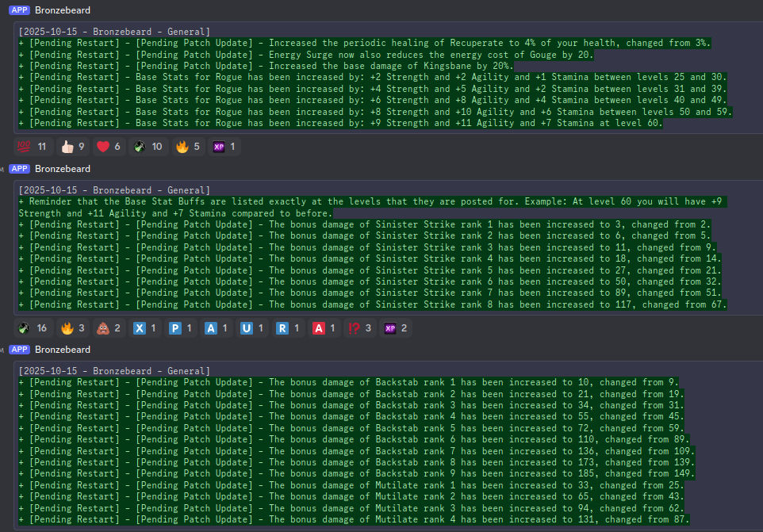
Task: Click the Backstab rank 8 line
Action: click(357, 462)
